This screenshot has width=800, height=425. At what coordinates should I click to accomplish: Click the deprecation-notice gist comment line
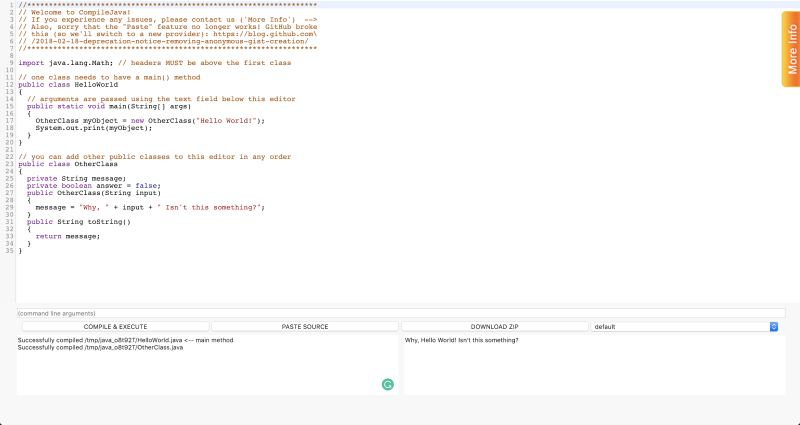click(x=163, y=41)
